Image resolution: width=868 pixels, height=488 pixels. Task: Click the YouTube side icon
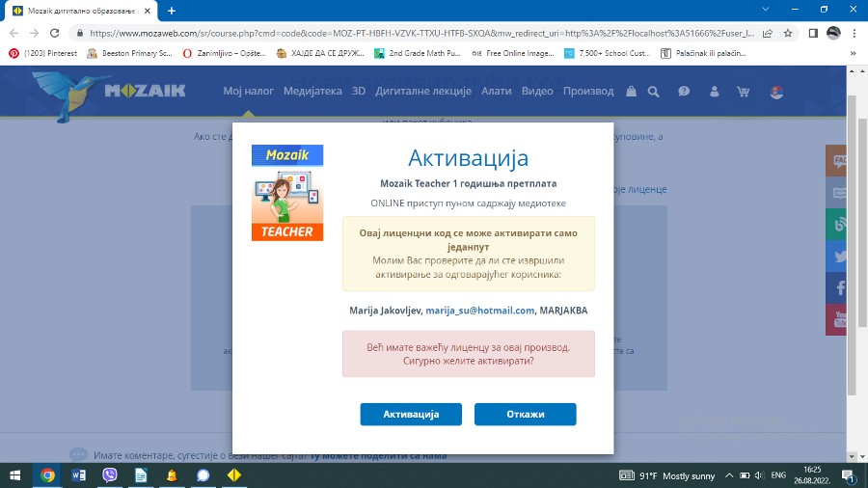tap(836, 319)
